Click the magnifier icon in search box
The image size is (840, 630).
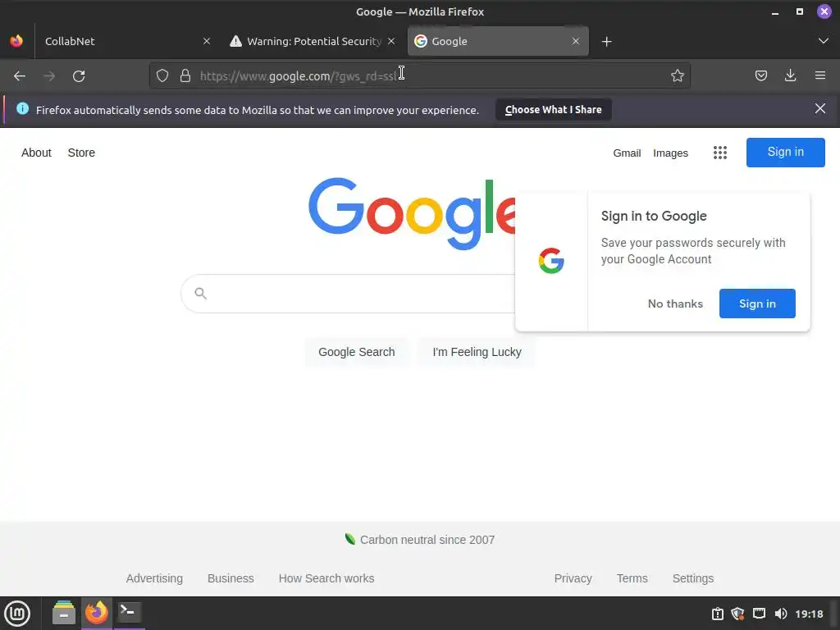tap(200, 293)
